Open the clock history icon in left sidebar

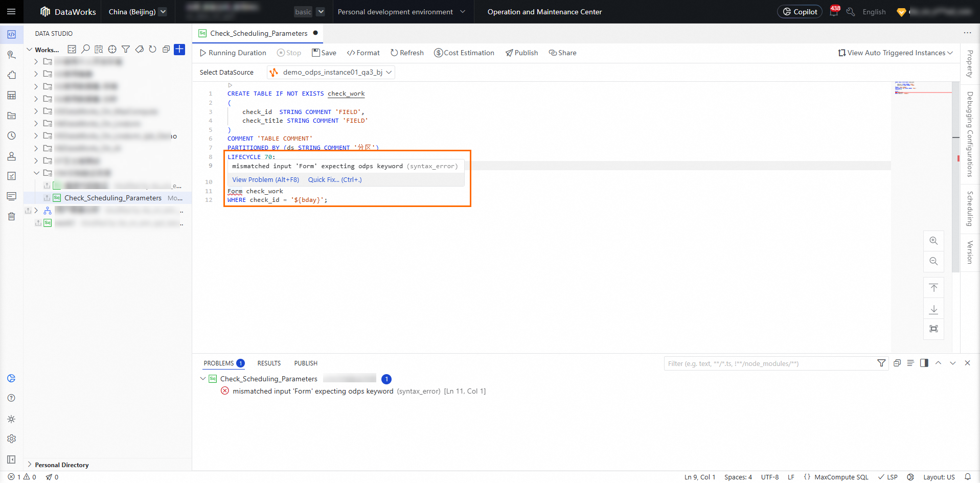click(11, 136)
